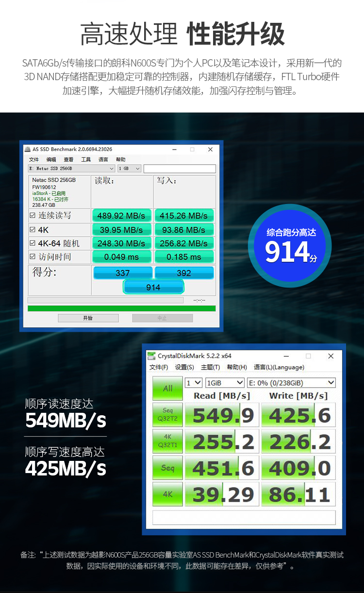
Task: Click the 226.2 4K Q32T1 write result
Action: (x=298, y=441)
